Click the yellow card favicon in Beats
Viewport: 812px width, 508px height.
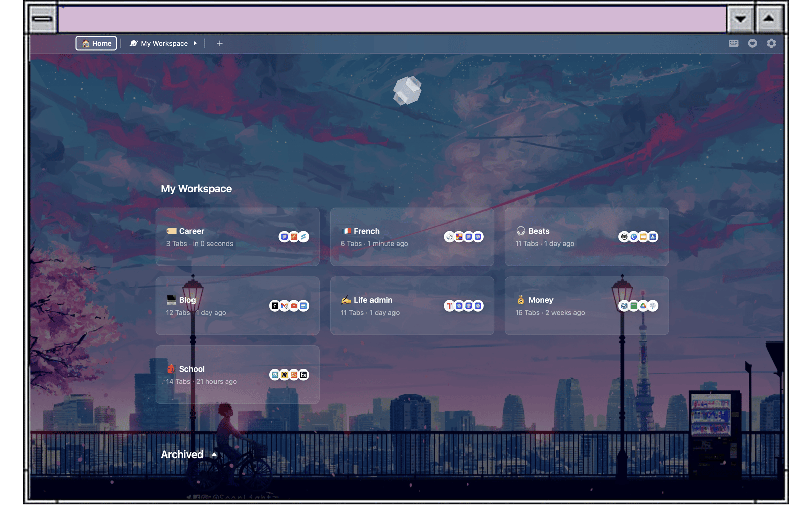pos(643,237)
